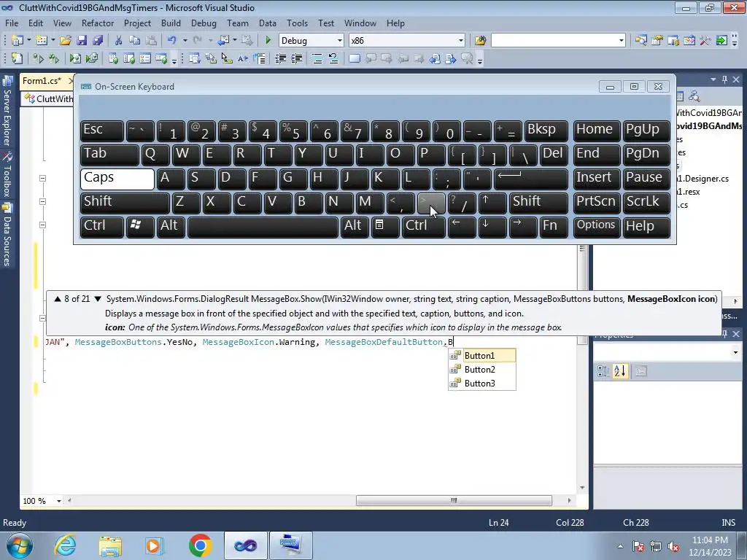Open the Build menu
This screenshot has height=560, width=747.
(171, 23)
